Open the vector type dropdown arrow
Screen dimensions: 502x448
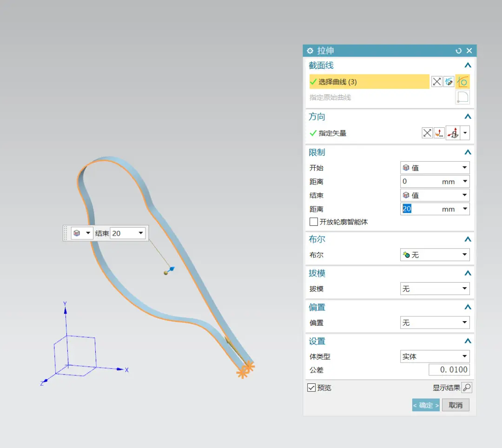(x=465, y=133)
